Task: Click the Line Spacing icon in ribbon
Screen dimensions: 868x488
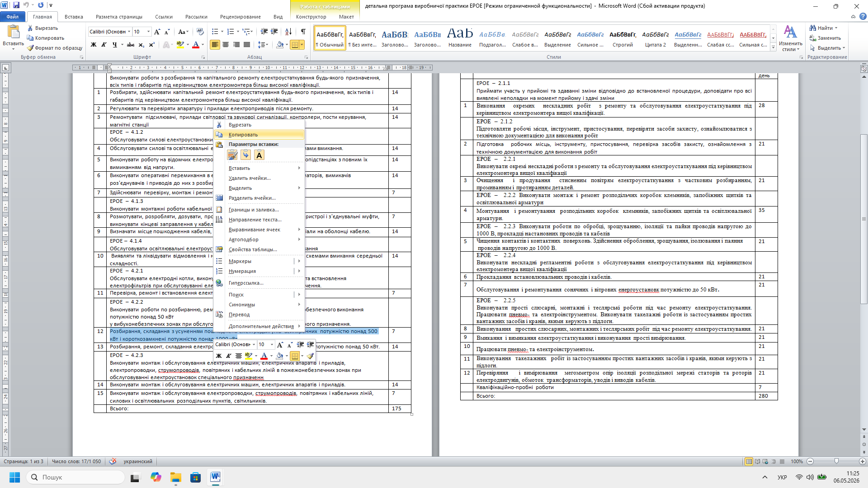Action: point(263,45)
